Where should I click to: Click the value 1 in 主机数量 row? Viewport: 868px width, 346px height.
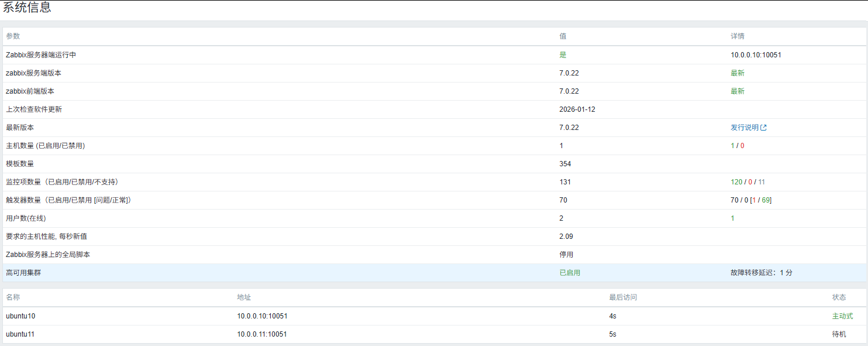click(562, 146)
